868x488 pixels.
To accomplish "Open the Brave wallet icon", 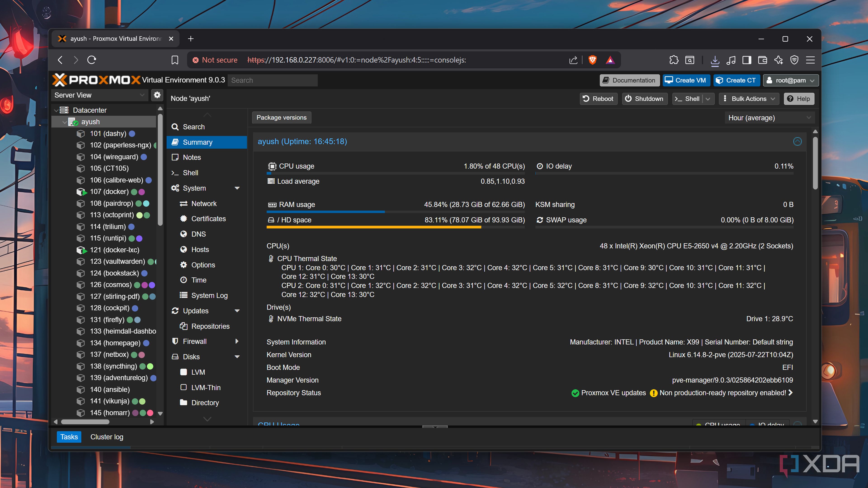I will pyautogui.click(x=762, y=60).
